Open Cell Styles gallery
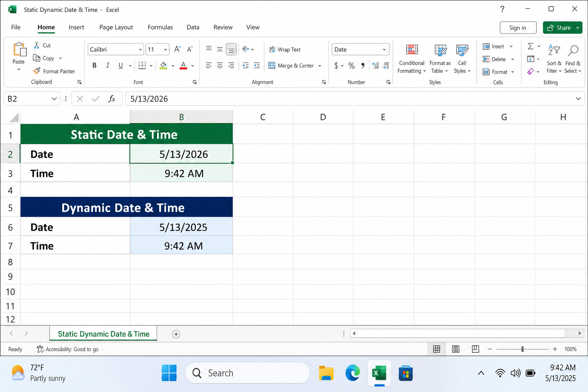This screenshot has width=588, height=392. (x=462, y=59)
